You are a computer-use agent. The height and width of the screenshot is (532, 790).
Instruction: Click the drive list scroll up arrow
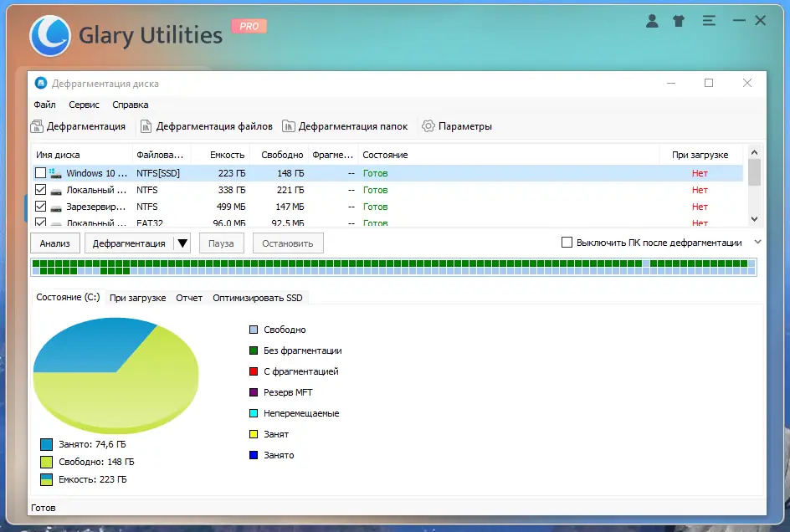(754, 152)
